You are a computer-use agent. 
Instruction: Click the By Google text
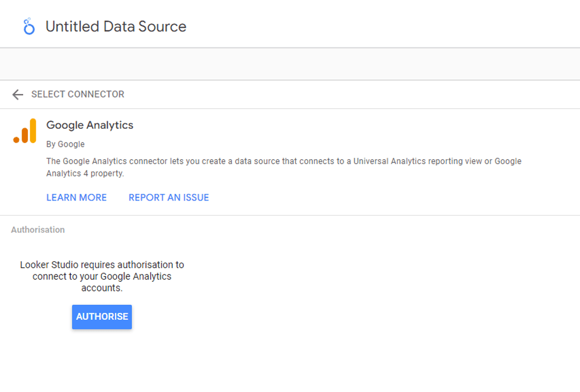66,144
